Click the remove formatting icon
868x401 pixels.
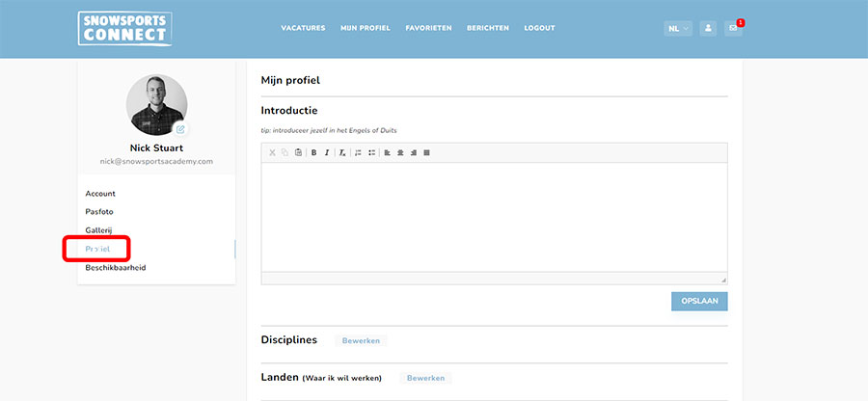pyautogui.click(x=341, y=152)
